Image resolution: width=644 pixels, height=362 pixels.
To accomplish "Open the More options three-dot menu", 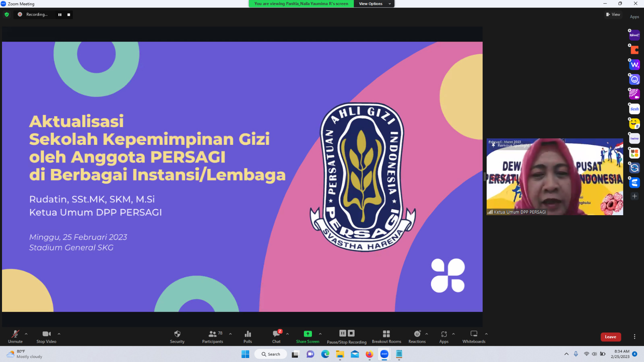I will tap(634, 337).
